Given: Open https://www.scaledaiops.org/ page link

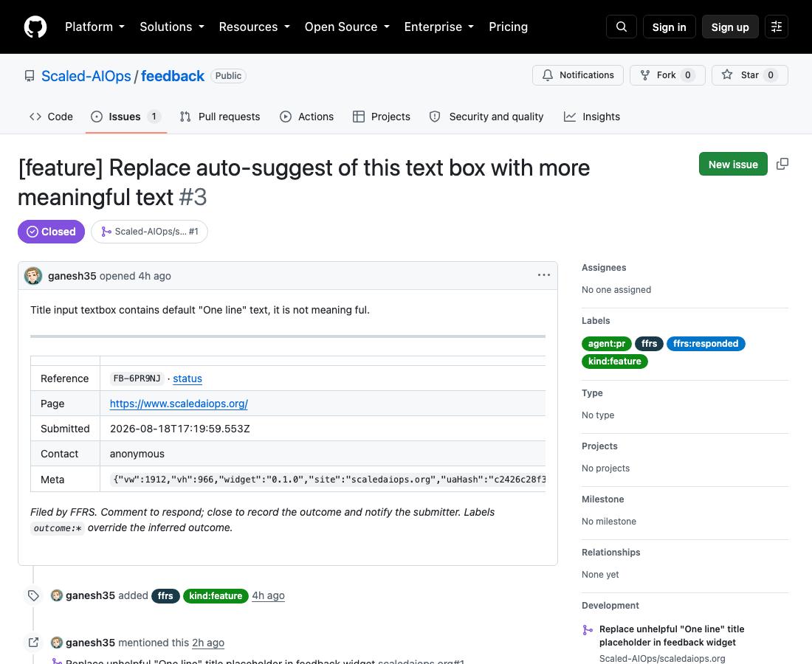Looking at the screenshot, I should (x=179, y=404).
